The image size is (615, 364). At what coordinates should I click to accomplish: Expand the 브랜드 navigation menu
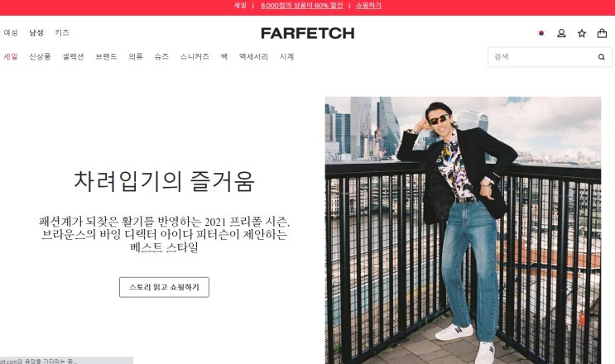pos(106,57)
